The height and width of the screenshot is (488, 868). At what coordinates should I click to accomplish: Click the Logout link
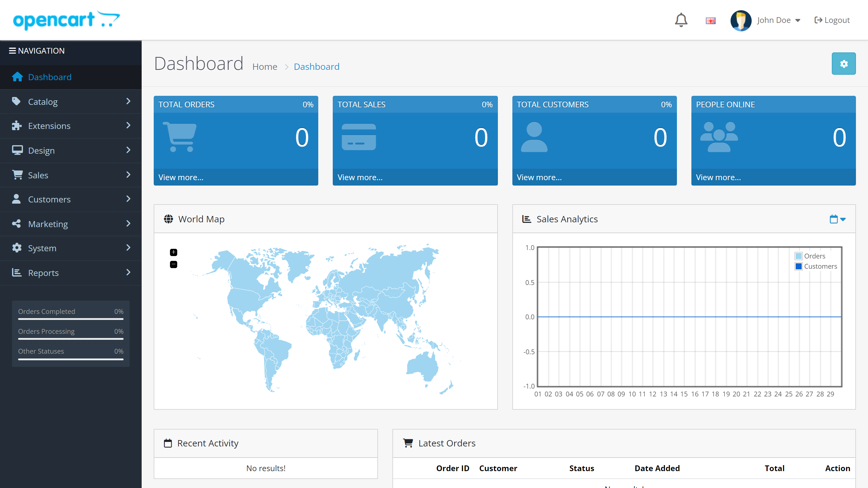[832, 20]
